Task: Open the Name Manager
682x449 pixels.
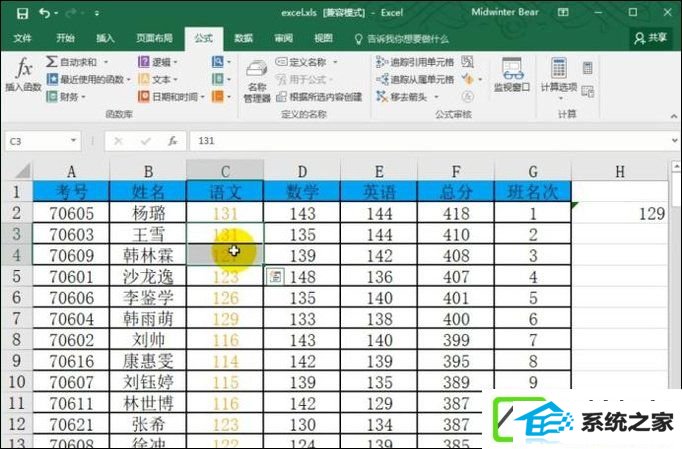Action: 257,80
